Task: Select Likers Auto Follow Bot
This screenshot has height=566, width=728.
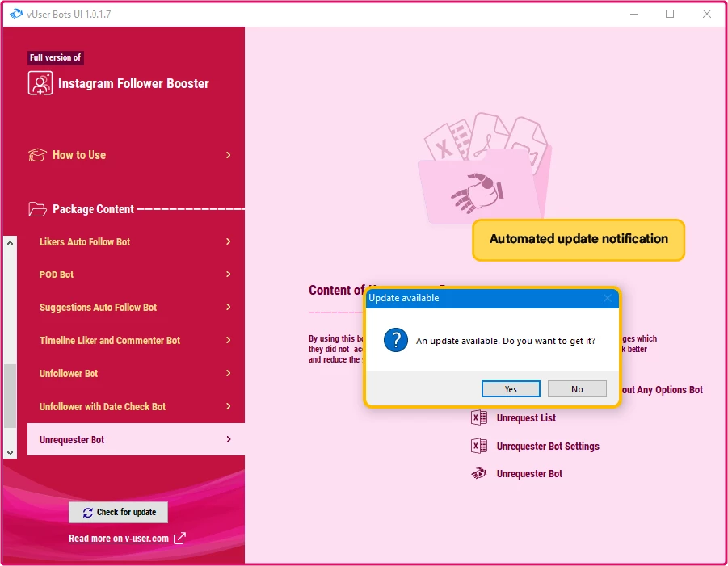Action: coord(136,241)
